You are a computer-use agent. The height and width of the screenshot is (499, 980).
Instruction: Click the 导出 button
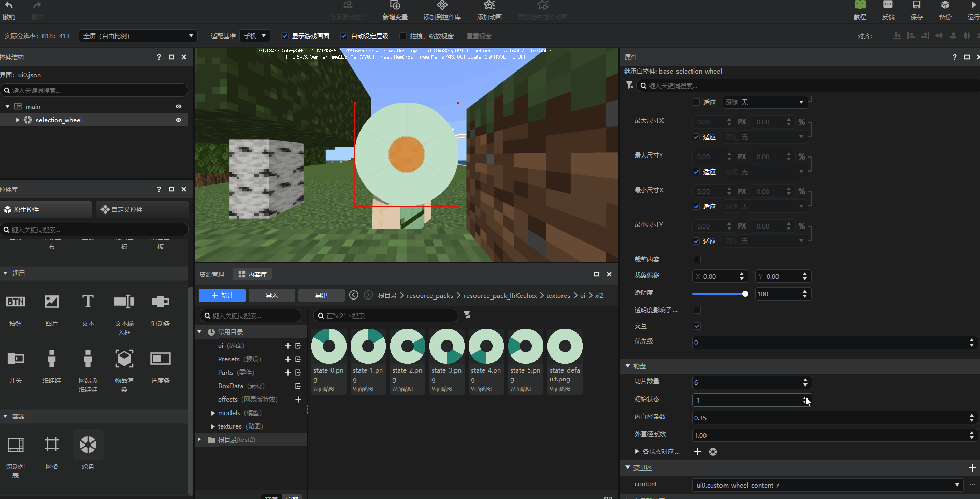point(322,295)
